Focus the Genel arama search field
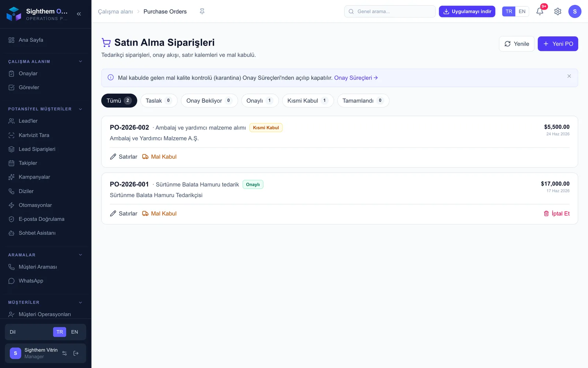 pyautogui.click(x=390, y=11)
